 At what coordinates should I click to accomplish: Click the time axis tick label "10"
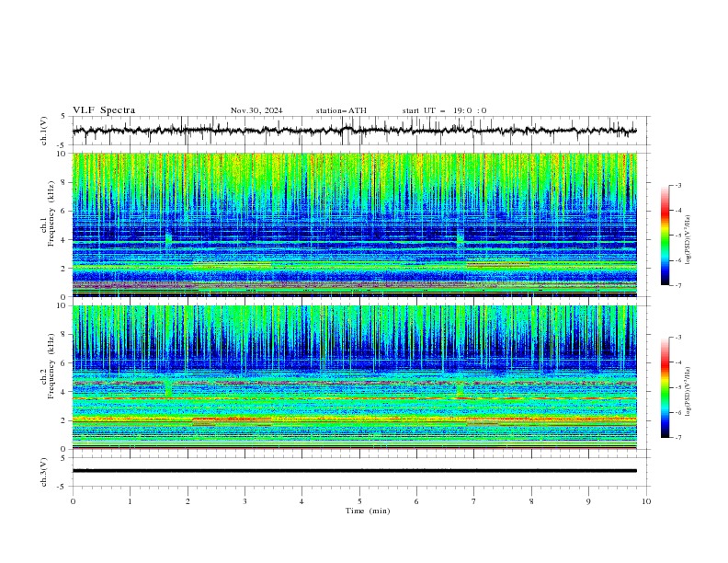646,501
